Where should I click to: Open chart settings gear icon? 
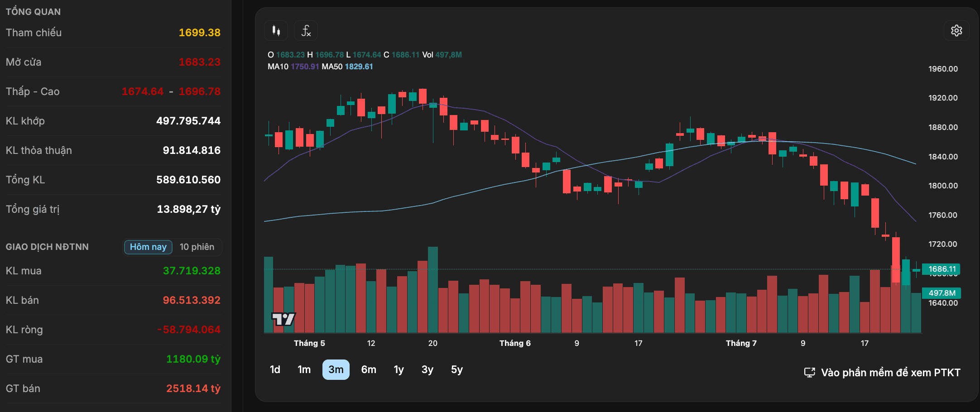[956, 31]
